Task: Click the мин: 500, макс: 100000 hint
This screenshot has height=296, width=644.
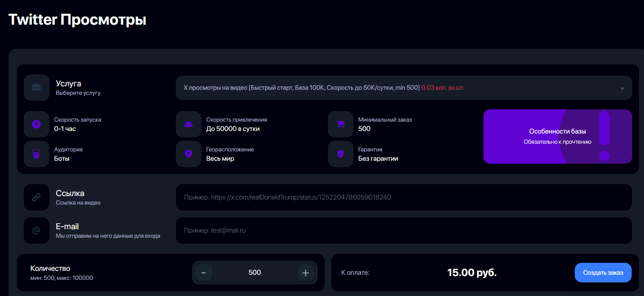Action: (62, 278)
